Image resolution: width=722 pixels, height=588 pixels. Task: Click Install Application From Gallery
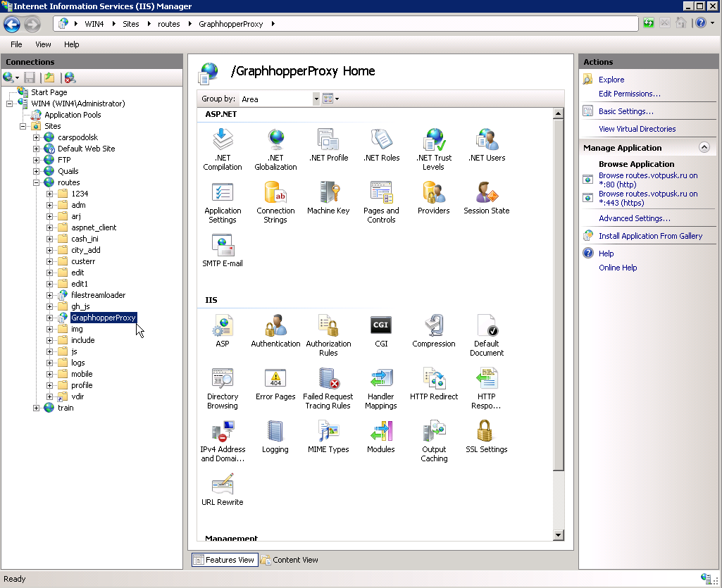point(650,236)
